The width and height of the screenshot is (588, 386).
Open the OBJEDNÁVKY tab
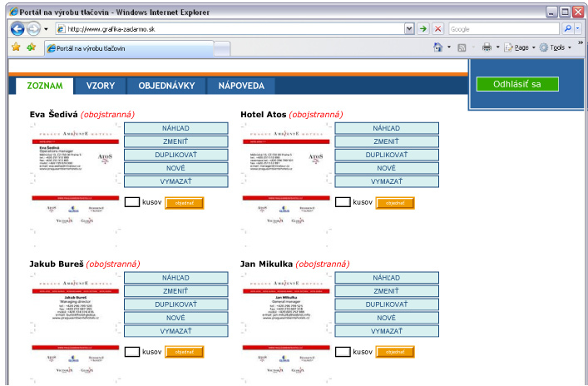(166, 86)
